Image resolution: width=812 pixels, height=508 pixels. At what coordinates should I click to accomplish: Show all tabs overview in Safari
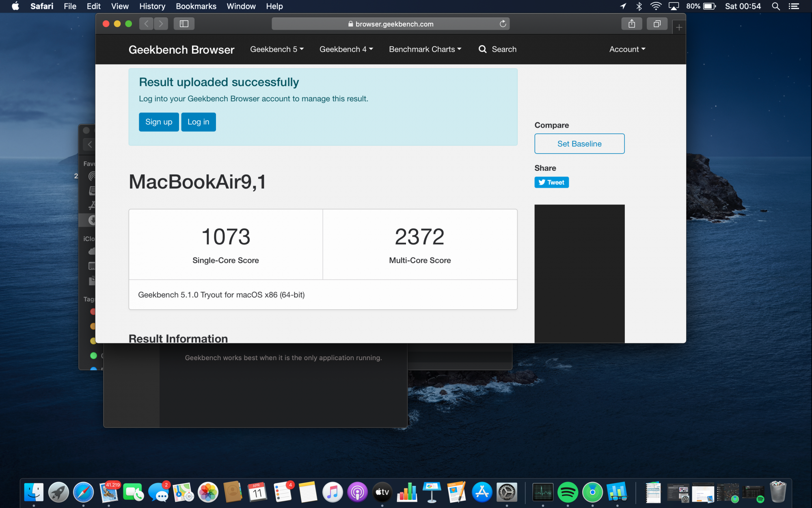657,24
